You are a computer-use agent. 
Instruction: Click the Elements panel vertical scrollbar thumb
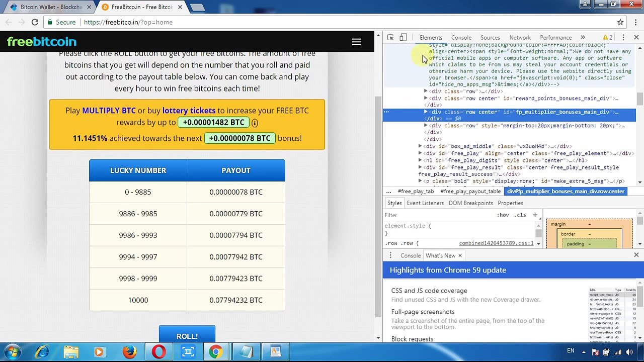(x=639, y=99)
